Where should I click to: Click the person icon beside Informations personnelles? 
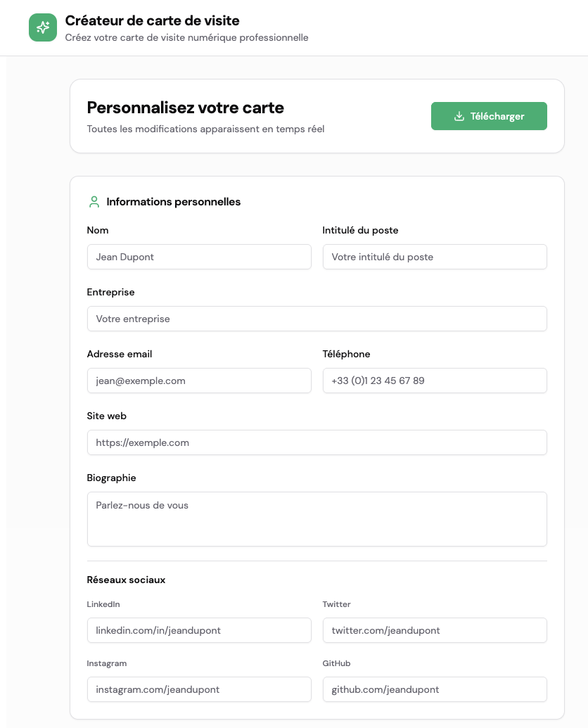94,202
